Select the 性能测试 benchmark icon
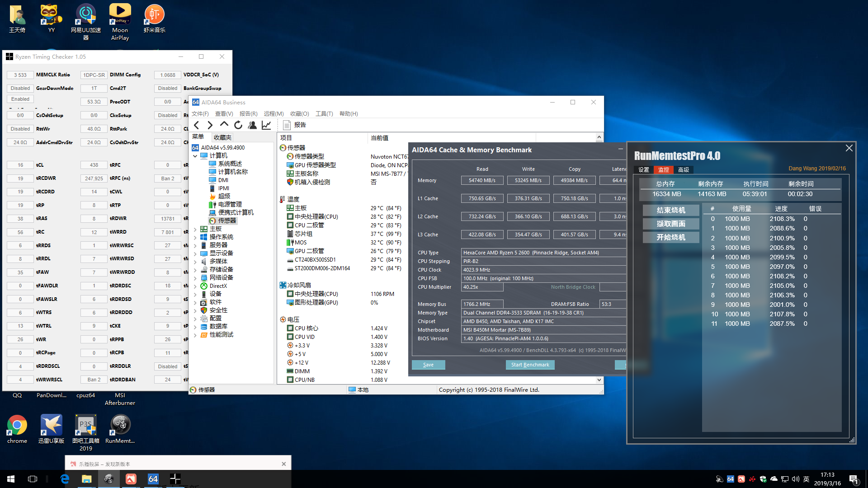The image size is (868, 488). tap(204, 334)
